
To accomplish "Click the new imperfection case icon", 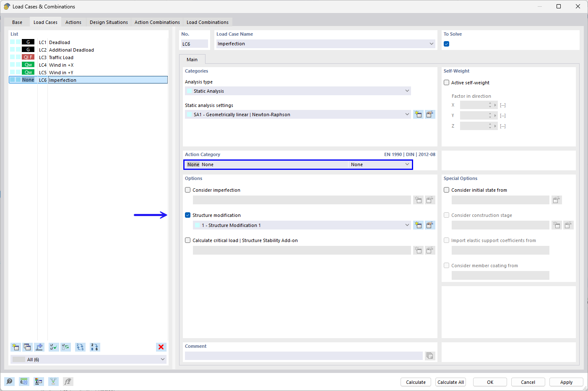I will click(x=418, y=200).
